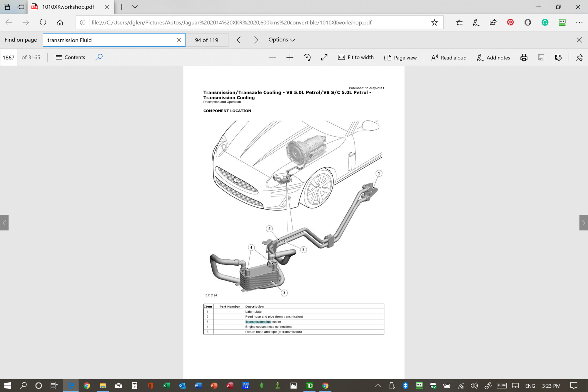Click the Print icon in PDF toolbar
588x392 pixels.
click(x=524, y=57)
